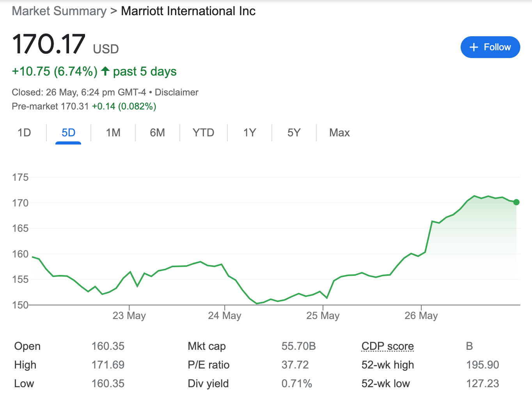
Task: Open the Max chart range
Action: [339, 133]
